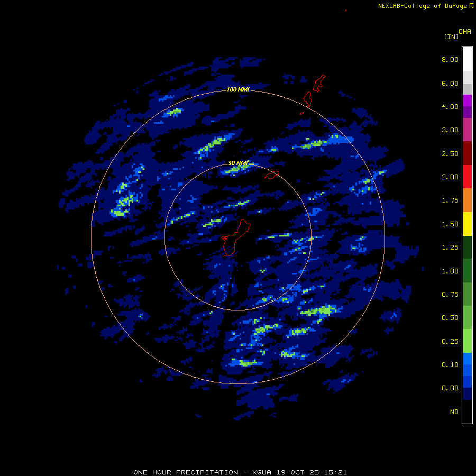Click the ND legend label

(454, 412)
